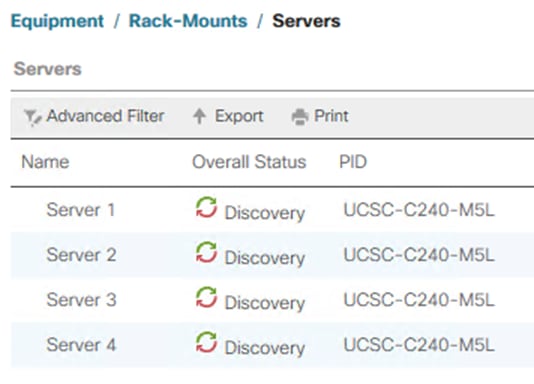Click the Advanced Filter text label
This screenshot has height=384, width=534.
pyautogui.click(x=106, y=116)
